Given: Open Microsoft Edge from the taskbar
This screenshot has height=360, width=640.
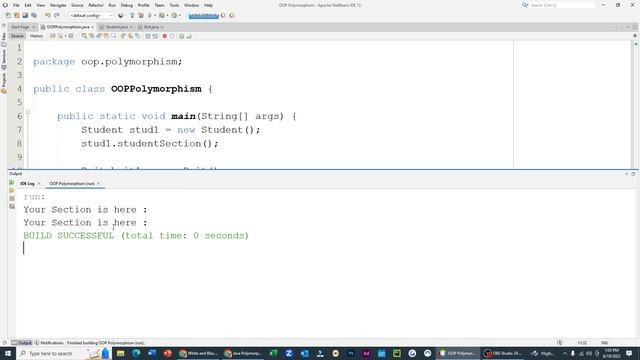Looking at the screenshot, I should pos(136,353).
